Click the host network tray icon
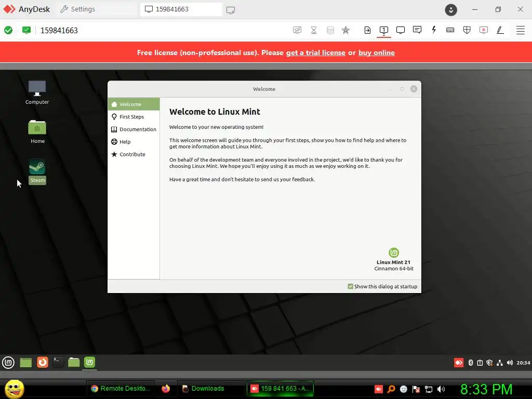The height and width of the screenshot is (399, 532). tap(429, 389)
